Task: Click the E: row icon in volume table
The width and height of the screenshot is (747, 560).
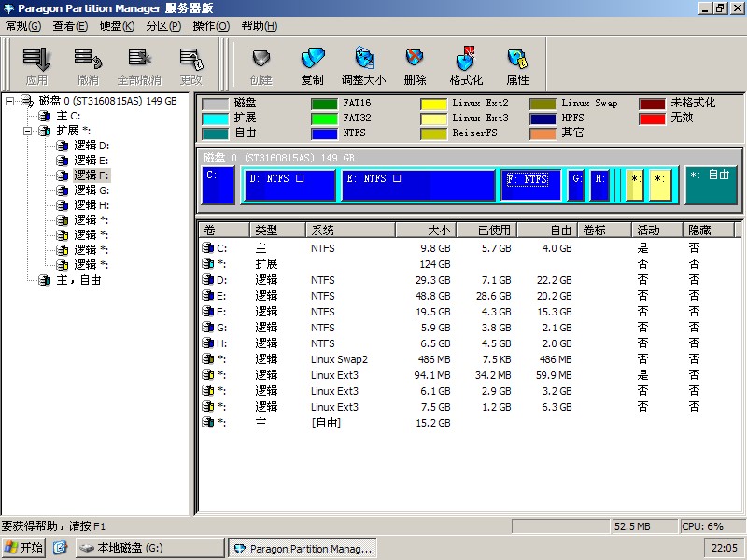Action: 207,296
